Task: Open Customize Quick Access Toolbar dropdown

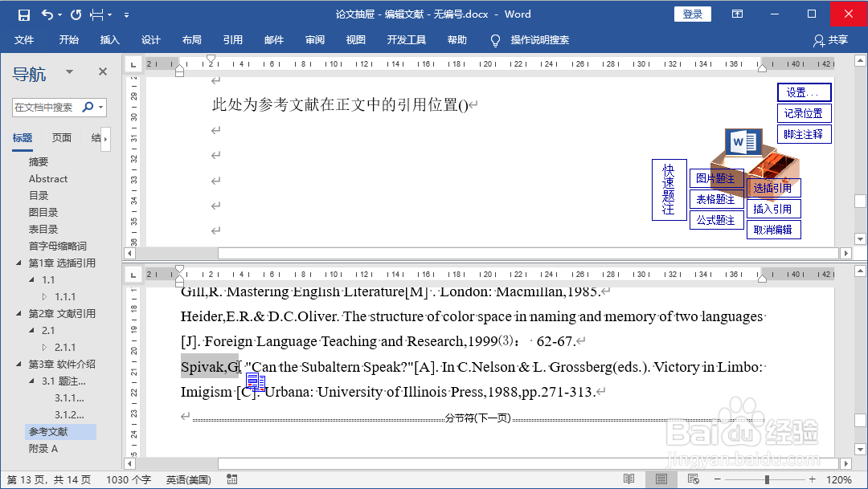Action: coord(126,15)
